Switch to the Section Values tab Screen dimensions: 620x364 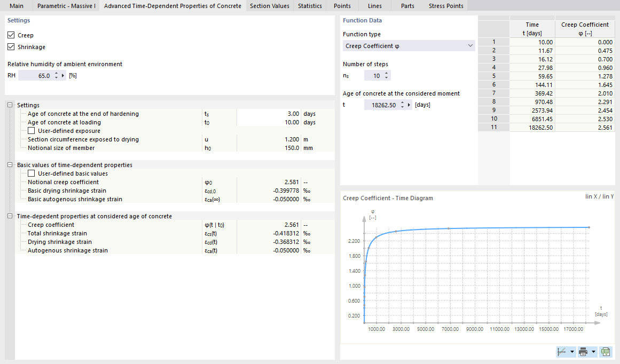click(x=270, y=6)
